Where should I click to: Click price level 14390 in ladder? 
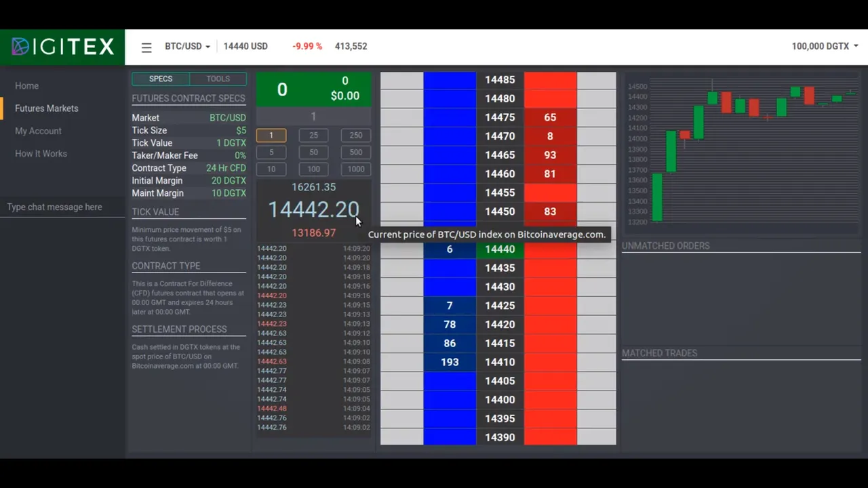(x=500, y=437)
